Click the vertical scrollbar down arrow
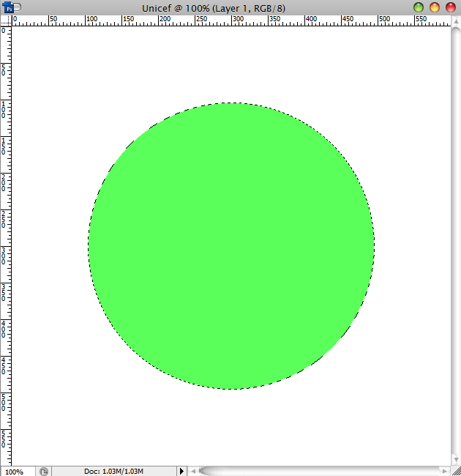The image size is (461, 476). tap(456, 459)
